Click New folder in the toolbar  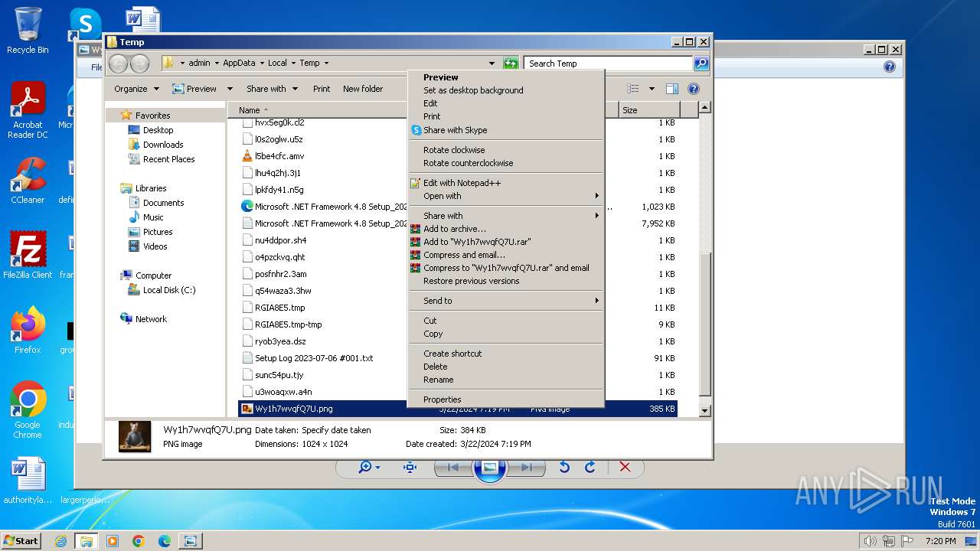point(363,89)
